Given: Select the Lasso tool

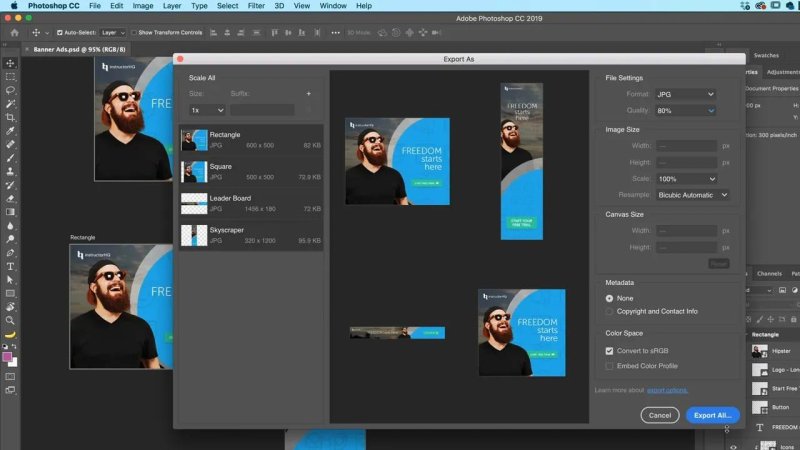Looking at the screenshot, I should pos(10,90).
